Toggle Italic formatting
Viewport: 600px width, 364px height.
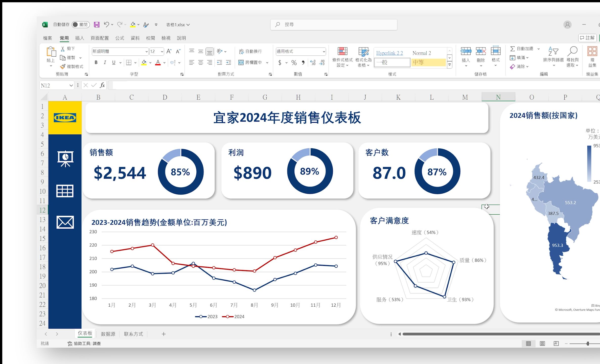coord(105,62)
